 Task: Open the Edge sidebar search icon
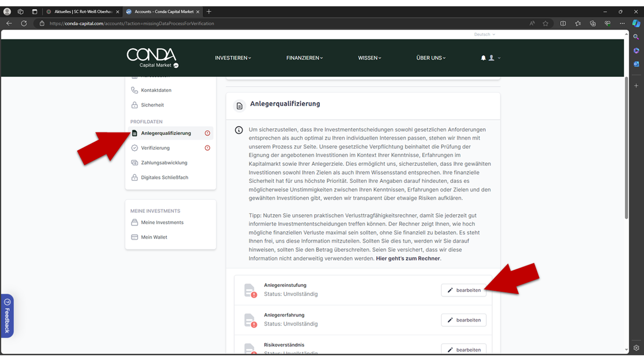point(636,37)
